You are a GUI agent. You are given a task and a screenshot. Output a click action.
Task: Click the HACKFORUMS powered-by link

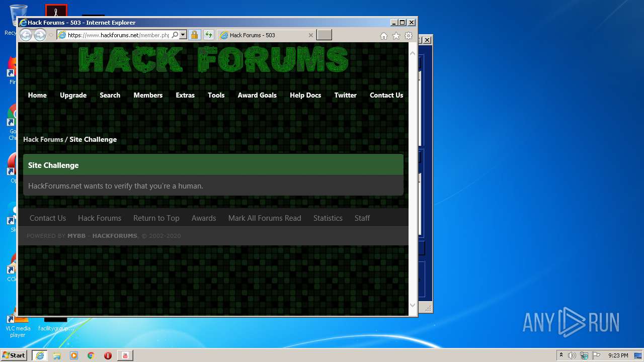click(x=115, y=236)
